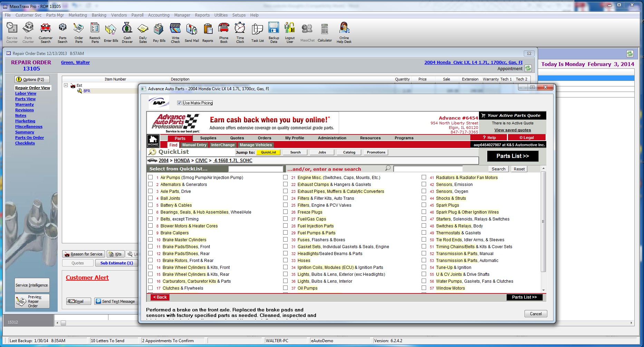This screenshot has width=644, height=347.
Task: Click the magnifier icon next to new search
Action: point(388,168)
